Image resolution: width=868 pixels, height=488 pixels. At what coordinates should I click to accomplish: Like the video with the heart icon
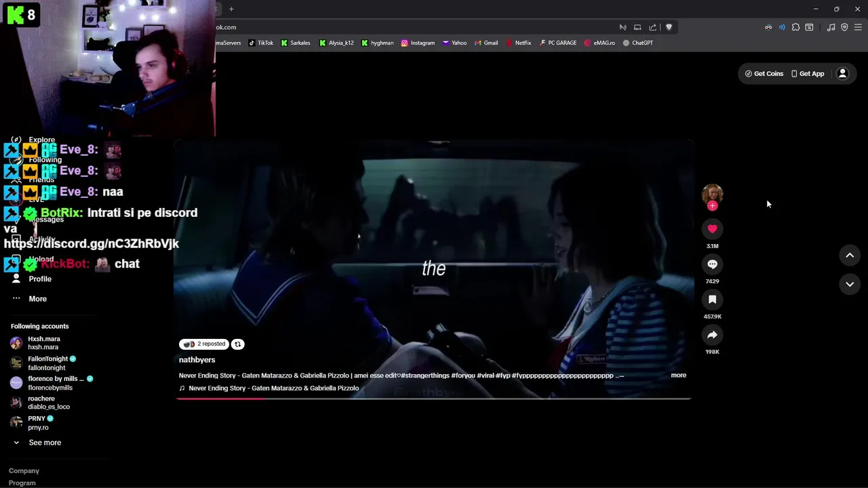click(712, 229)
